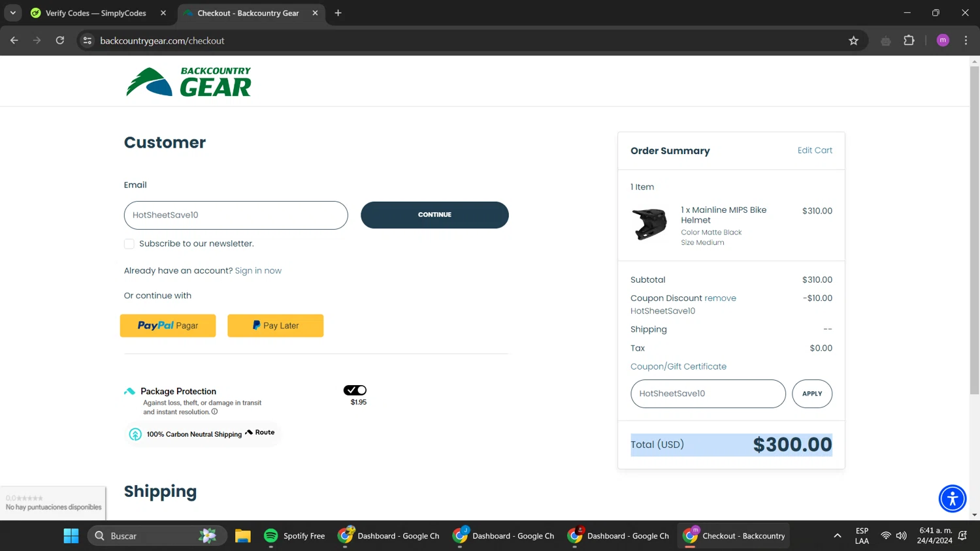Open Chrome's three-dot menu
980x551 pixels.
click(966, 40)
